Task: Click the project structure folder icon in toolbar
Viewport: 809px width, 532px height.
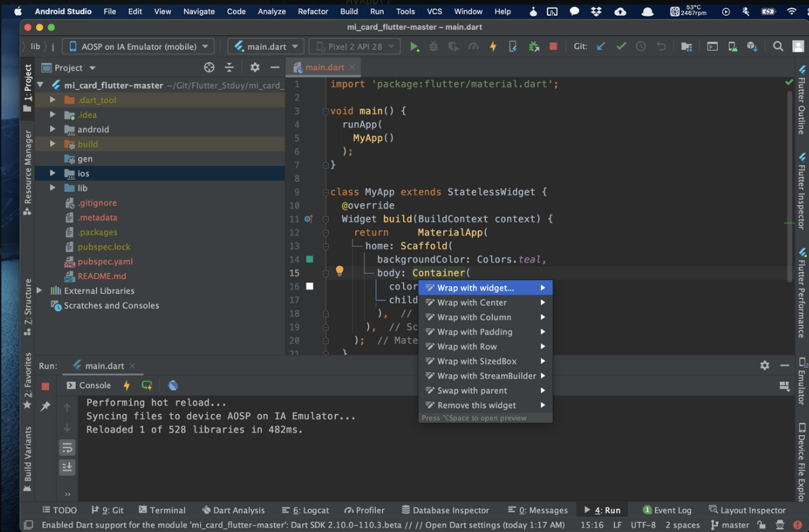Action: pos(686,46)
